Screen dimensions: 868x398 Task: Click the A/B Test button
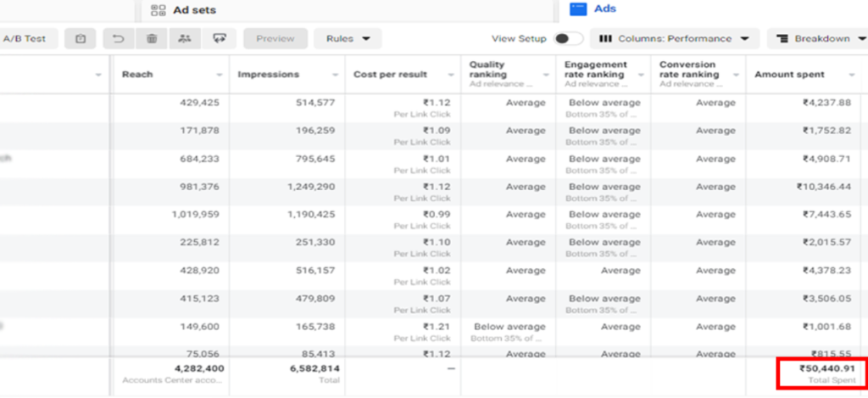coord(25,38)
